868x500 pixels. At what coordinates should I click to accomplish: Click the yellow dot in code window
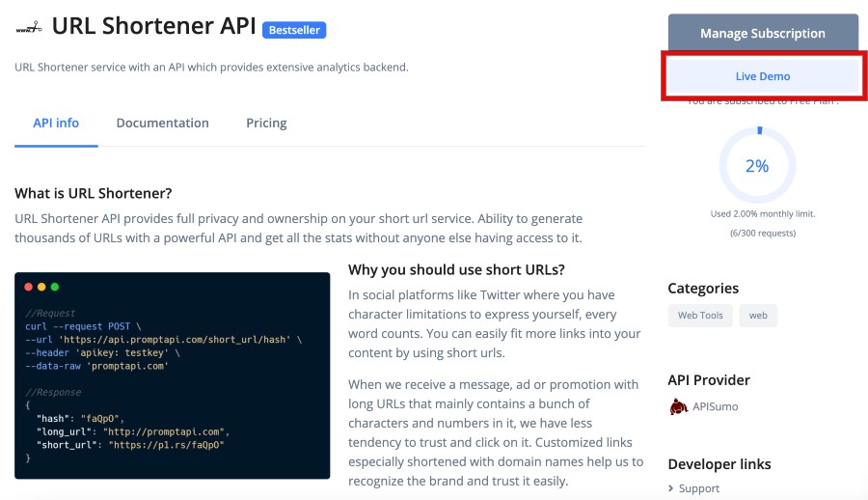[x=41, y=287]
